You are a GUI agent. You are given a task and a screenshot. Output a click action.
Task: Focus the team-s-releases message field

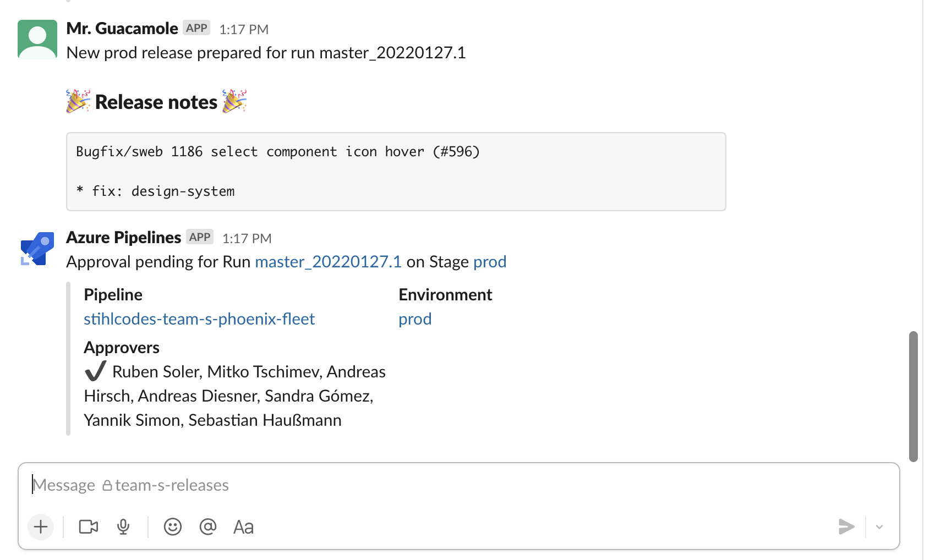[x=459, y=485]
